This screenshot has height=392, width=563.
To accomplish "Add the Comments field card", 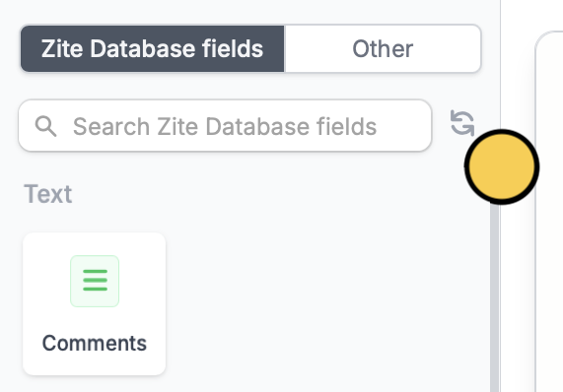I will 95,303.
